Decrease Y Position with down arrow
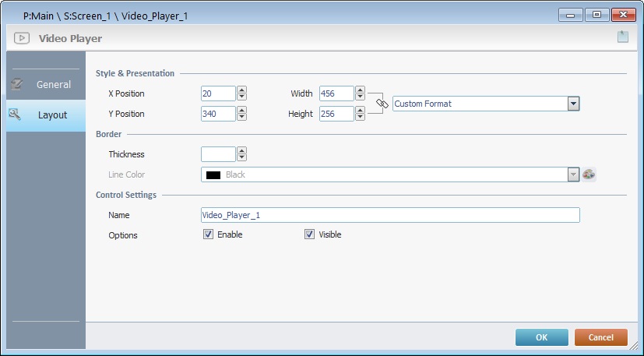This screenshot has width=644, height=356. tap(241, 118)
